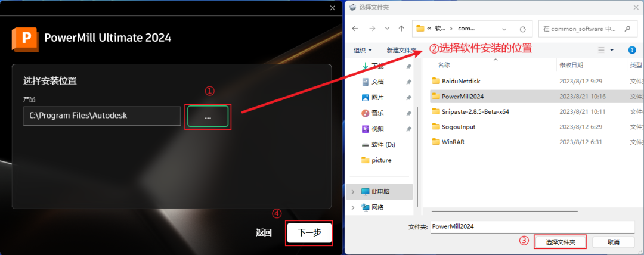Open 音乐 in navigation pane
Screen dimensions: 644x255
377,113
